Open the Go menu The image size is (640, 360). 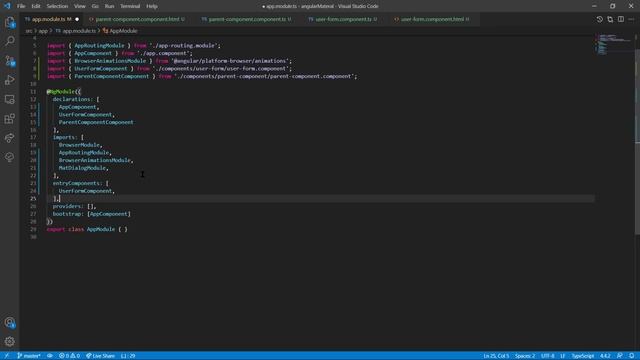point(95,6)
